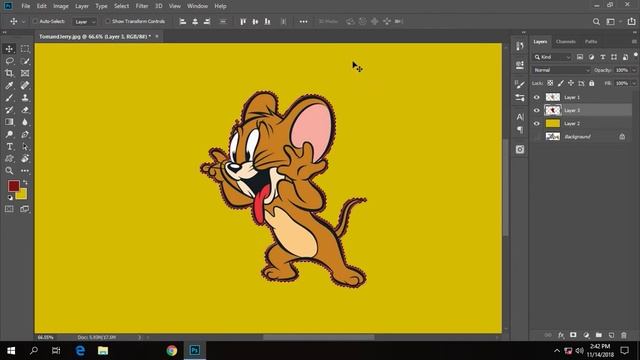
Task: Open the Select menu
Action: [x=121, y=6]
